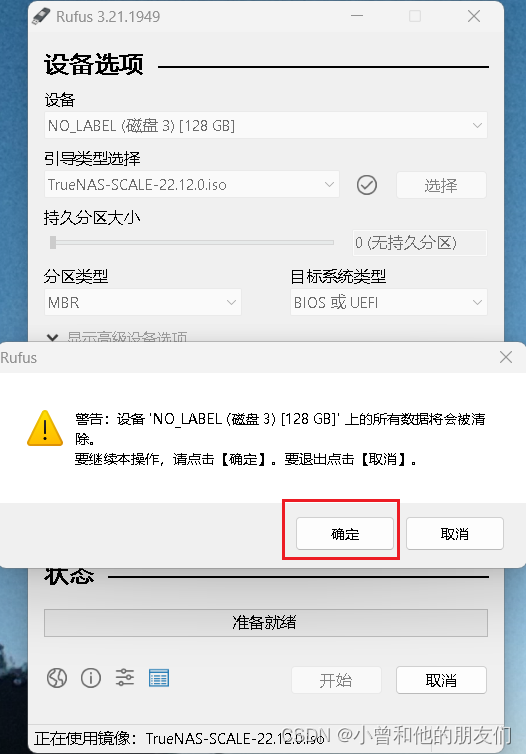Image resolution: width=526 pixels, height=754 pixels.
Task: Expand the device NO_LABEL dropdown
Action: (x=266, y=126)
